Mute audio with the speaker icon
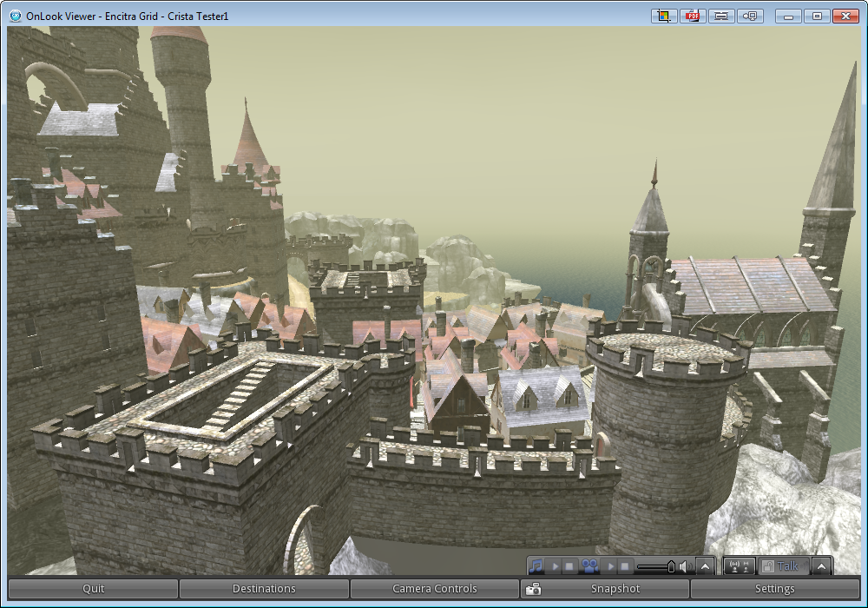Viewport: 868px width, 608px height. [x=686, y=566]
